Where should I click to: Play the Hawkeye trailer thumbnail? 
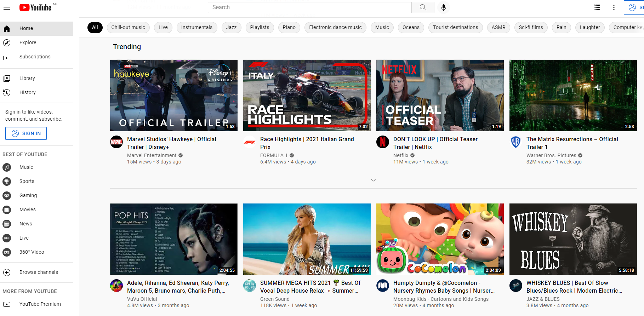tap(174, 96)
